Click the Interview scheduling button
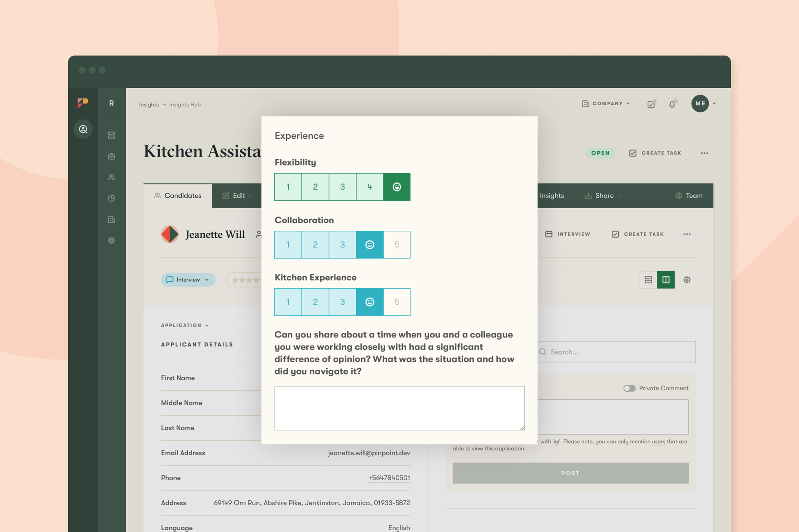Viewport: 799px width, 532px height. pos(568,234)
